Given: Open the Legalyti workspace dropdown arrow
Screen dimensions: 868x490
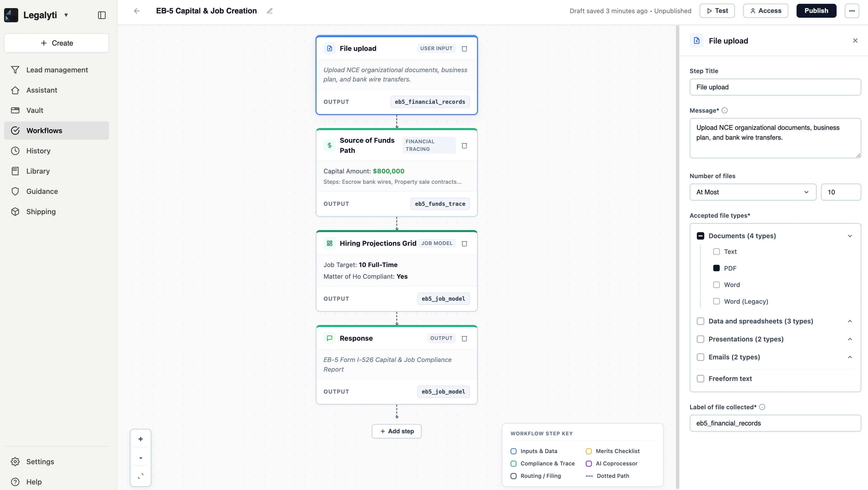Looking at the screenshot, I should [66, 15].
